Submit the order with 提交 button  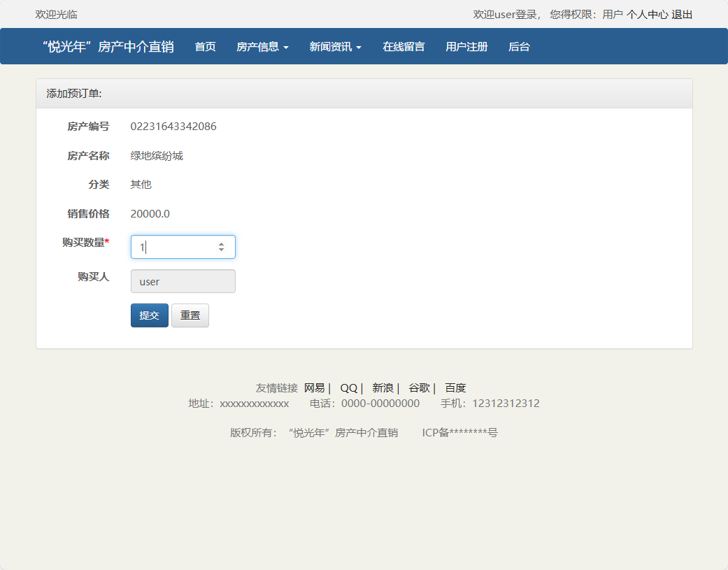pyautogui.click(x=149, y=315)
